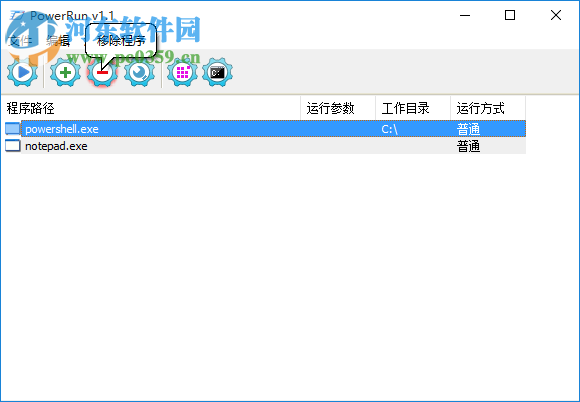Image resolution: width=580 pixels, height=402 pixels.
Task: Open Registry Editor via pink grid icon
Action: click(182, 72)
